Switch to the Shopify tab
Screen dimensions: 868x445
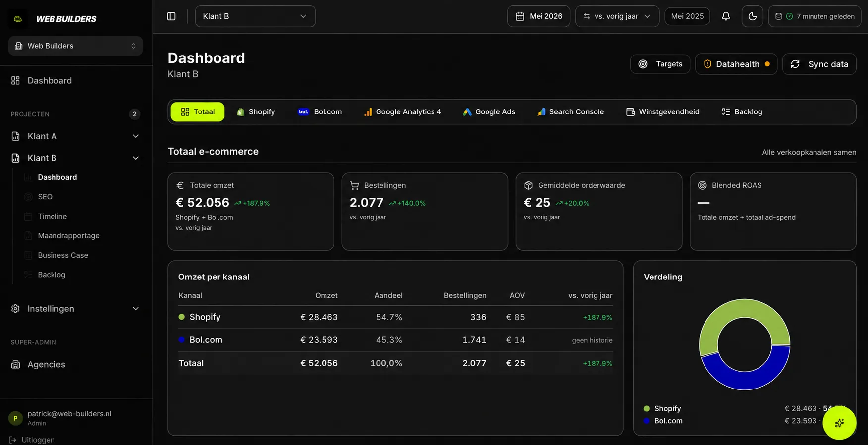click(256, 112)
